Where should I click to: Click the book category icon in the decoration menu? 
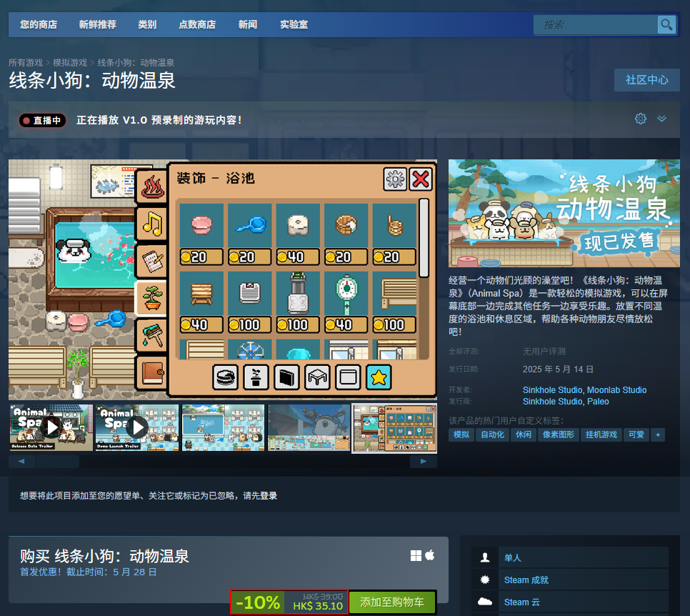[x=286, y=377]
